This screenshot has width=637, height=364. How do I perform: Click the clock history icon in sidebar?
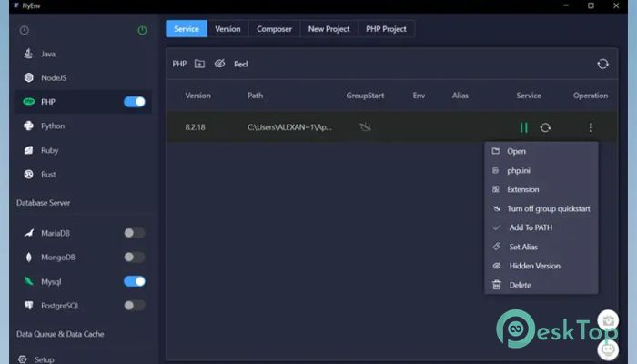pos(25,30)
